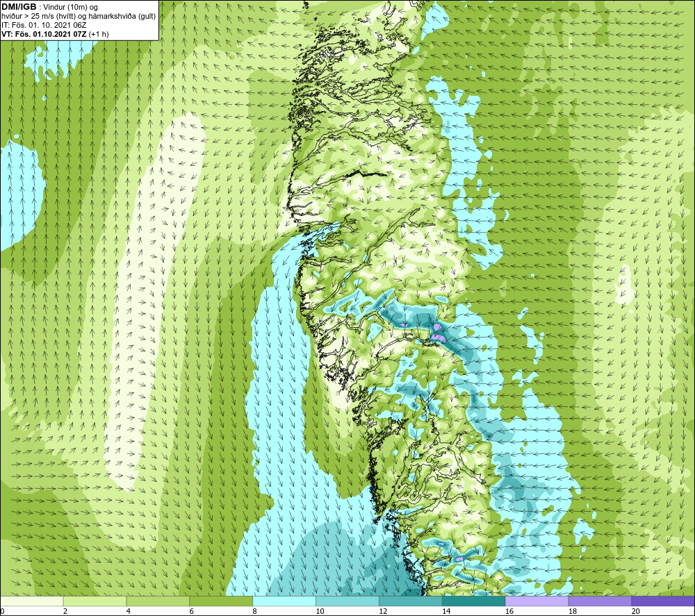Screen dimensions: 695x616
Task: Click the 2–4 m/s light green legend swatch
Action: click(95, 601)
